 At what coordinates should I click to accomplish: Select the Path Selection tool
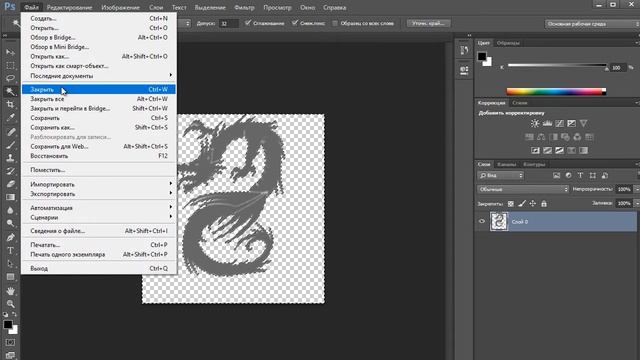click(10, 263)
